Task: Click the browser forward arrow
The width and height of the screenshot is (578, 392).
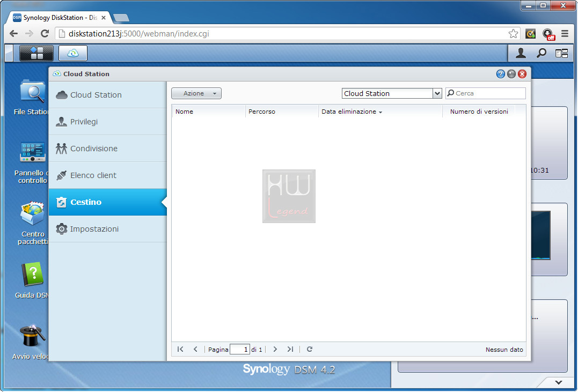Action: (29, 34)
